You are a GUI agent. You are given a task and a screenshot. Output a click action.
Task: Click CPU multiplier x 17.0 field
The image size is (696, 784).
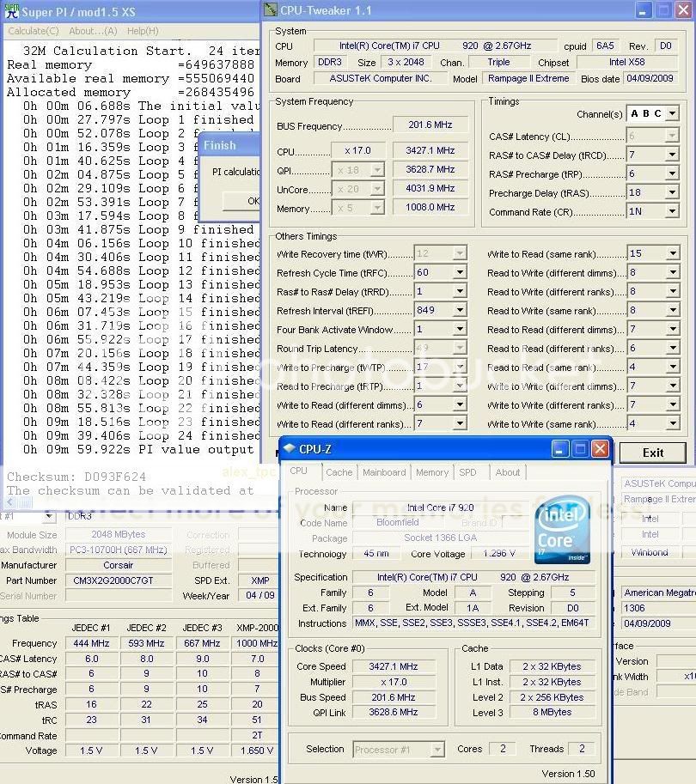[358, 150]
